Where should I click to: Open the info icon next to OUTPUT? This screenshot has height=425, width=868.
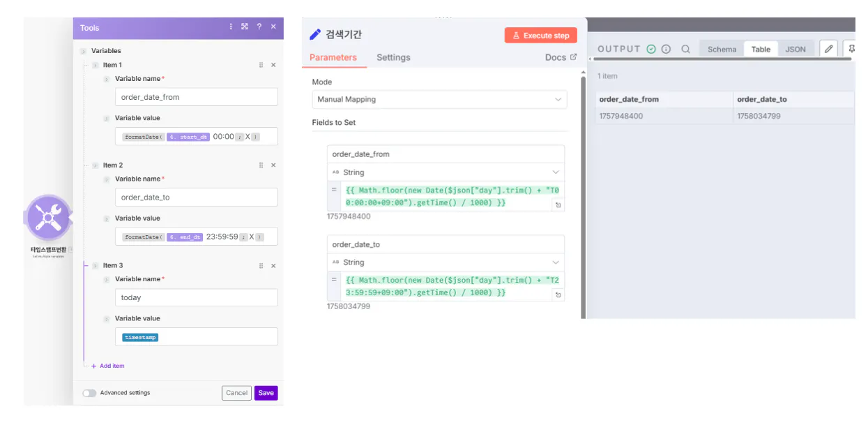(x=666, y=49)
